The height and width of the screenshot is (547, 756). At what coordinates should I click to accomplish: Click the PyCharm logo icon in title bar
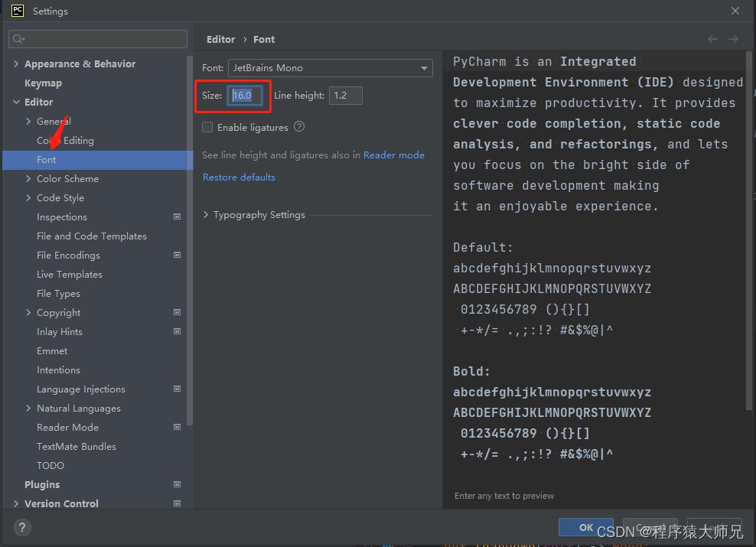point(18,11)
